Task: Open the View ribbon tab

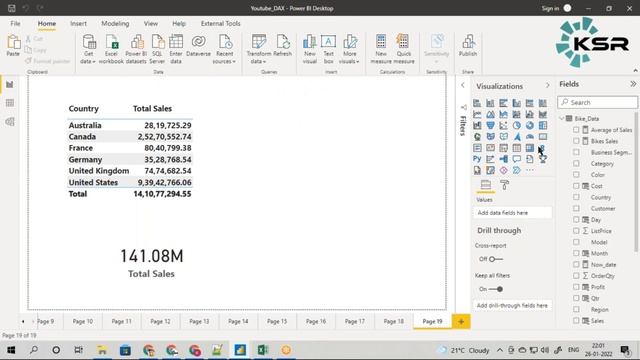Action: 151,24
